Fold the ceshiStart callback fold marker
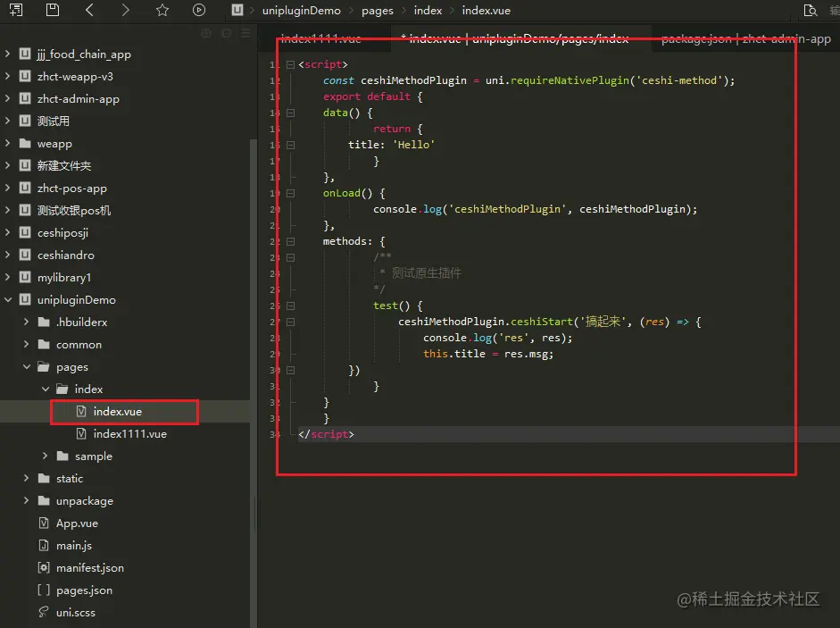 (x=290, y=322)
